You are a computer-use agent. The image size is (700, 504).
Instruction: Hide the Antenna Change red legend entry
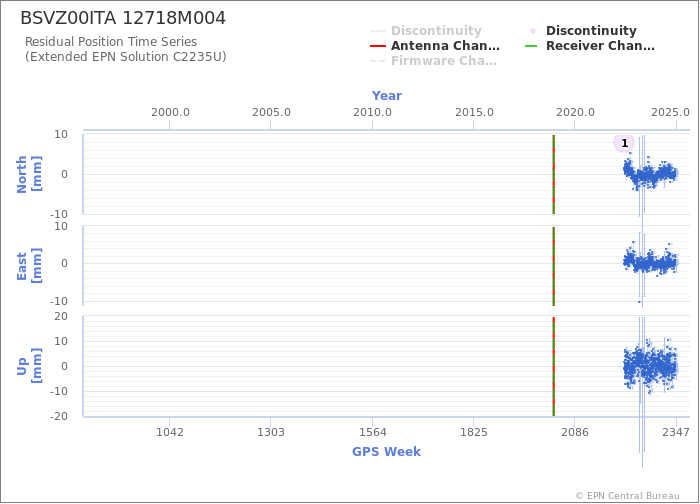[x=435, y=46]
